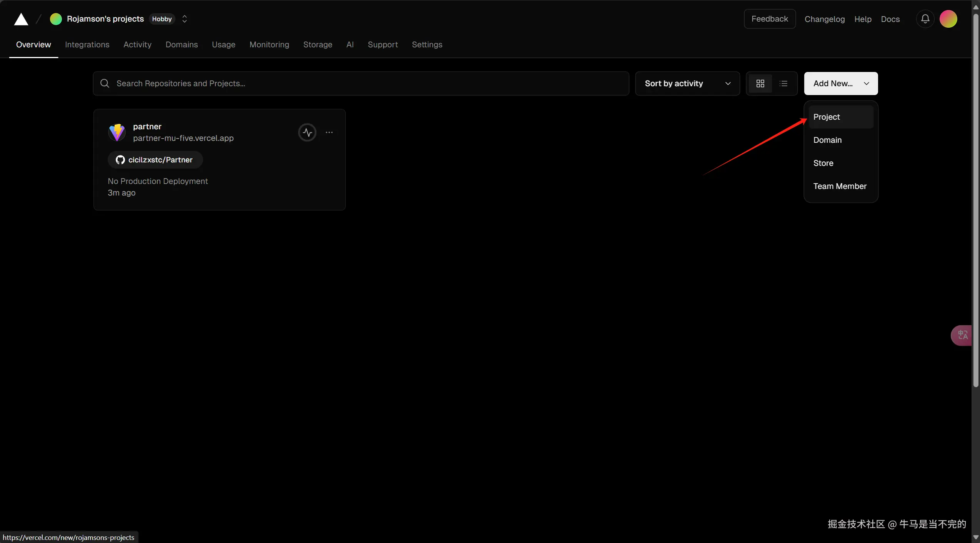Click the partner project activity icon
980x543 pixels.
point(307,132)
